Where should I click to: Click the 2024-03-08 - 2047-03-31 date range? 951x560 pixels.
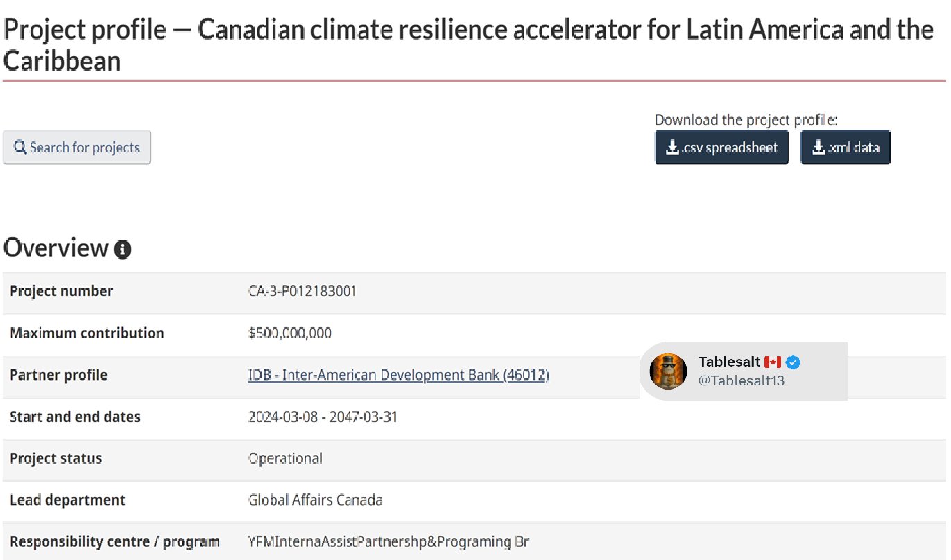pyautogui.click(x=323, y=417)
